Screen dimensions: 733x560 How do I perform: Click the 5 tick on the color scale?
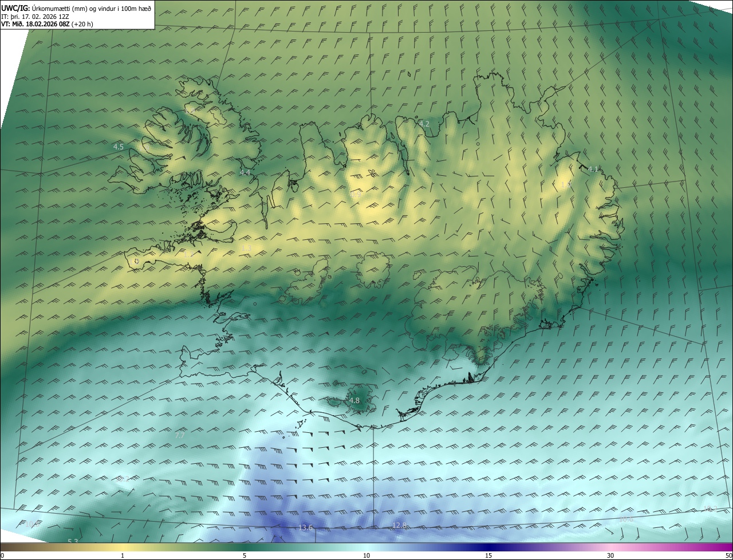(245, 555)
